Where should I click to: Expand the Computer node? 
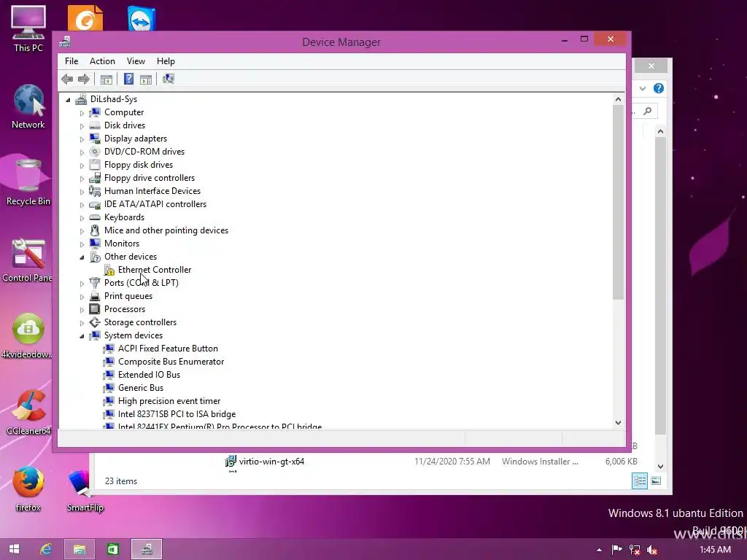point(82,113)
